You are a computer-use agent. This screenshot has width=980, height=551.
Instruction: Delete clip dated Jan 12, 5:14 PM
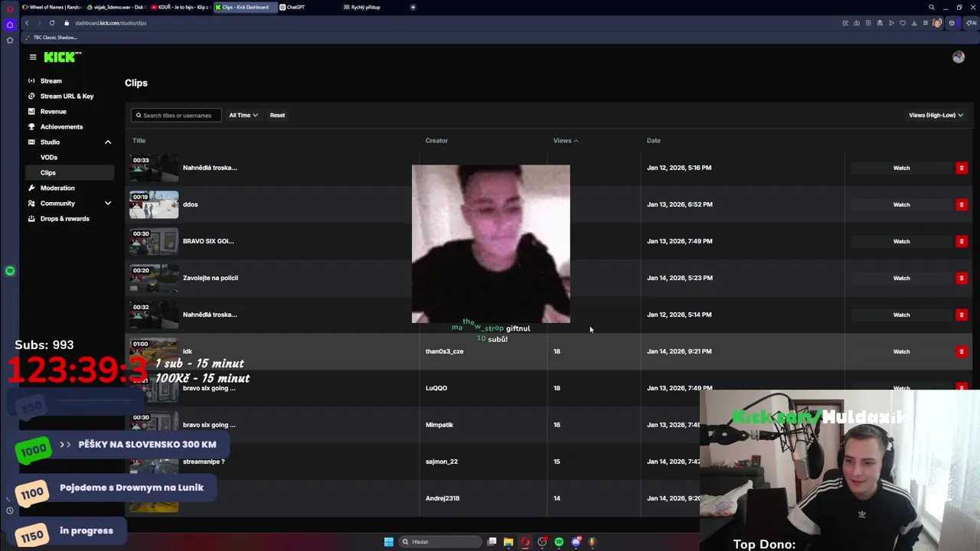[962, 315]
